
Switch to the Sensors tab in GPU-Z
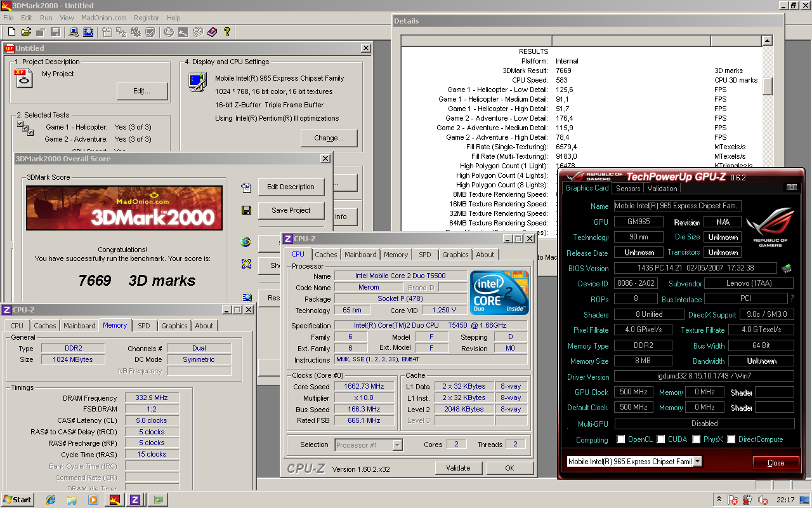click(x=628, y=188)
